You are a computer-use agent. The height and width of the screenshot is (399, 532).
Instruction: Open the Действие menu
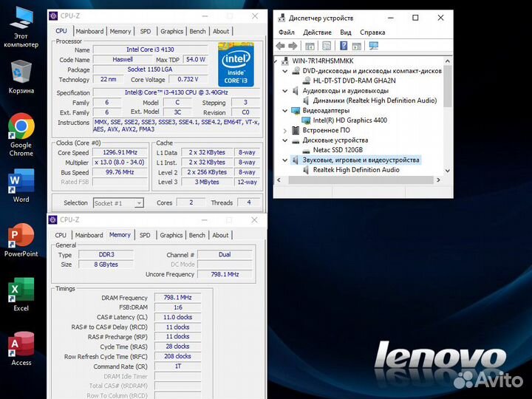(317, 33)
